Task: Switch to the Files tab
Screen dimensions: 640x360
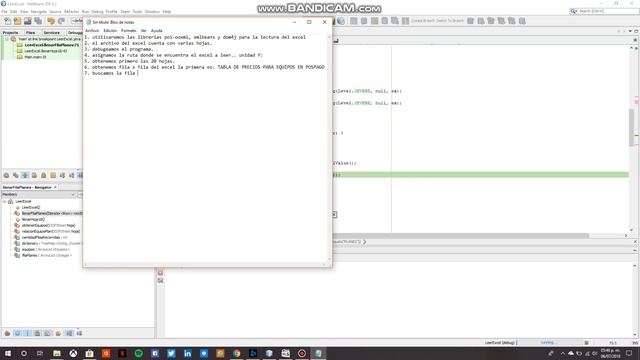Action: click(31, 32)
